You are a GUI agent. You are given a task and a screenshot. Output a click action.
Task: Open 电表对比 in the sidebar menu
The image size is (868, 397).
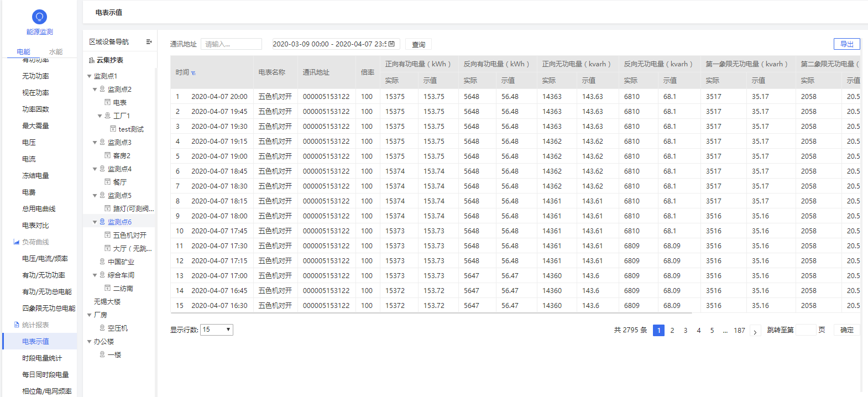35,226
